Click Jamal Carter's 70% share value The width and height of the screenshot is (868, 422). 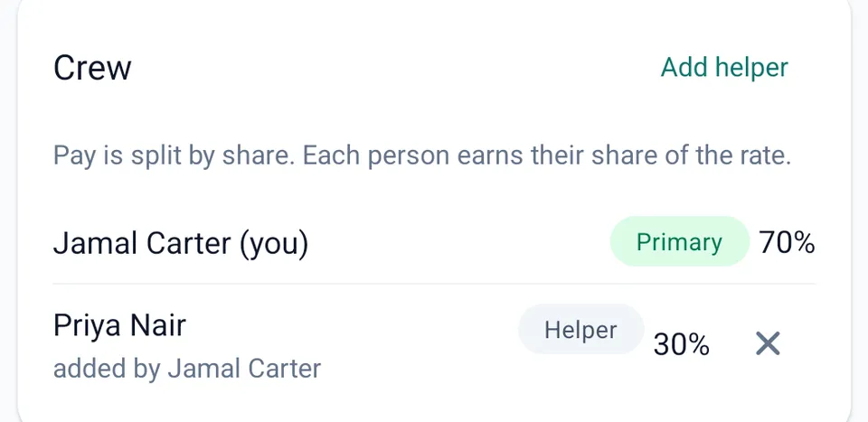(787, 243)
